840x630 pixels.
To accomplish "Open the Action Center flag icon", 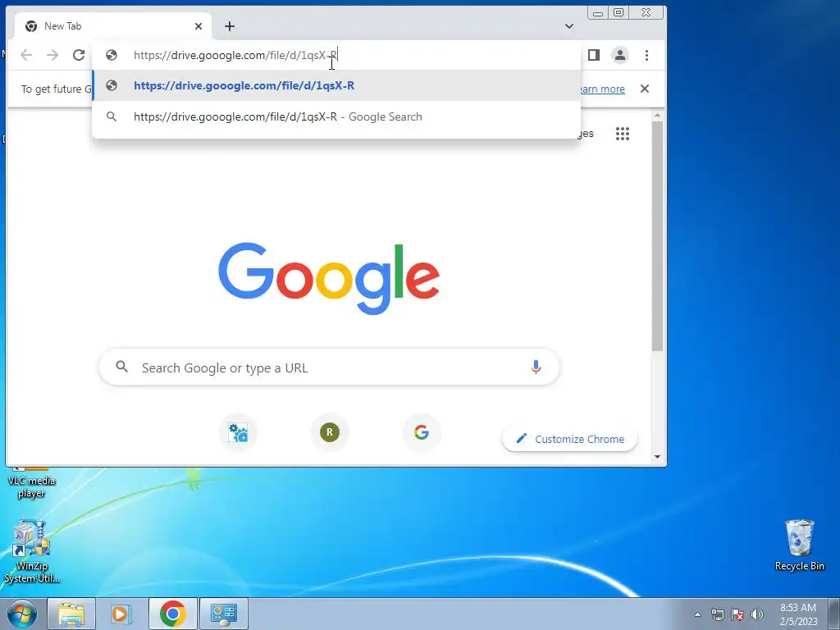I will 737,614.
